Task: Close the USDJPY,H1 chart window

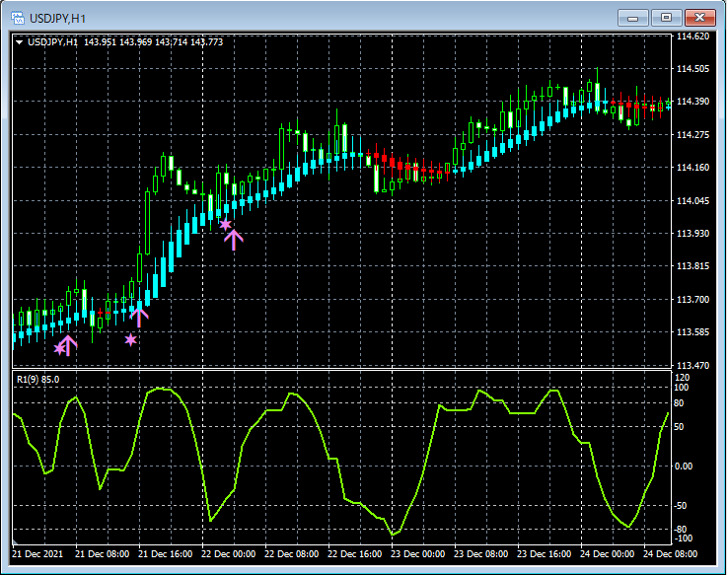Action: pyautogui.click(x=702, y=18)
